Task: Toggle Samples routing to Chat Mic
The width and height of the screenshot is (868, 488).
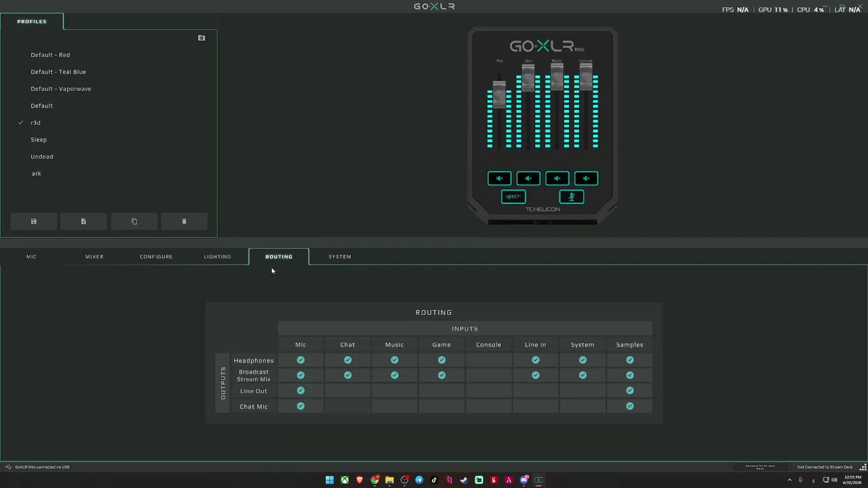Action: 630,406
